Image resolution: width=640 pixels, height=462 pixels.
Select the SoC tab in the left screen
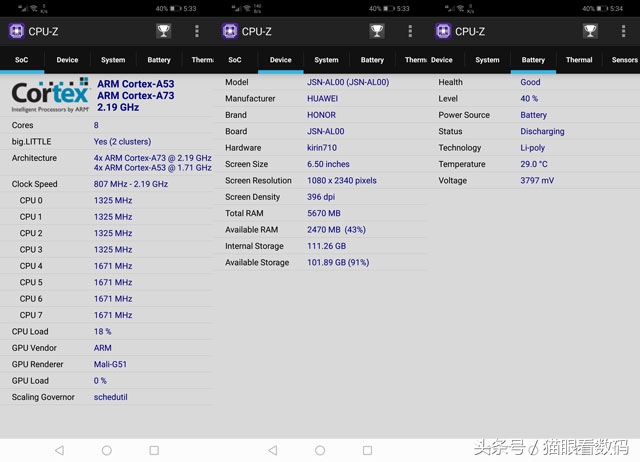[x=22, y=60]
